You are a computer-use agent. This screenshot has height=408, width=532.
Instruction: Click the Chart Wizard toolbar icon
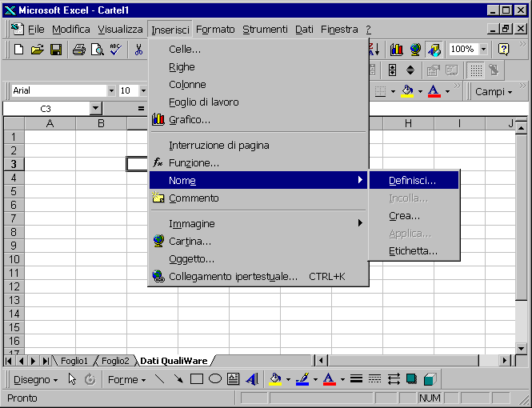(x=396, y=50)
